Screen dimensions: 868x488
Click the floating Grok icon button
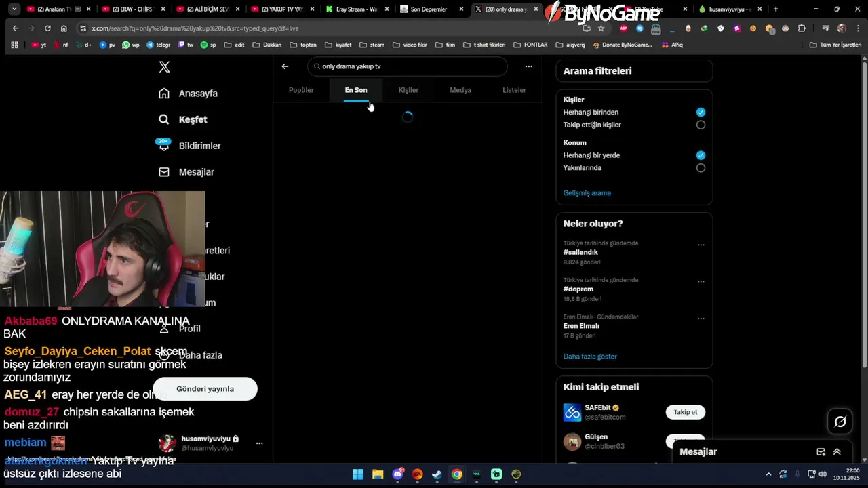point(840,422)
